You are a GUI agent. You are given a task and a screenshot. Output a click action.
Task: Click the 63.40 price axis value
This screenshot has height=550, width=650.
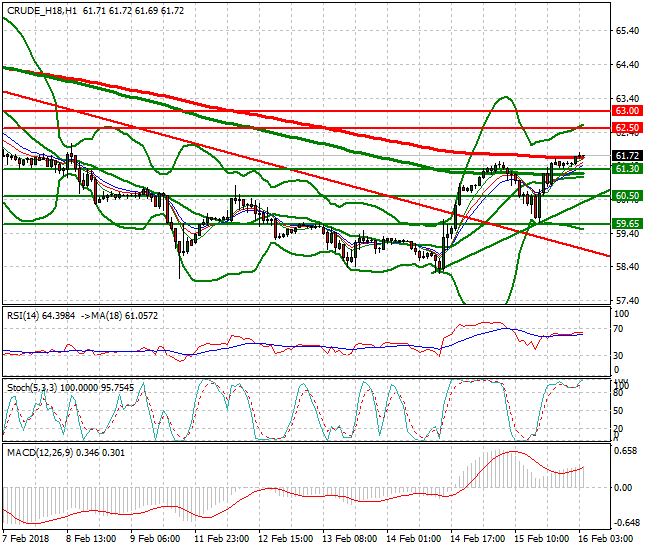(x=627, y=99)
